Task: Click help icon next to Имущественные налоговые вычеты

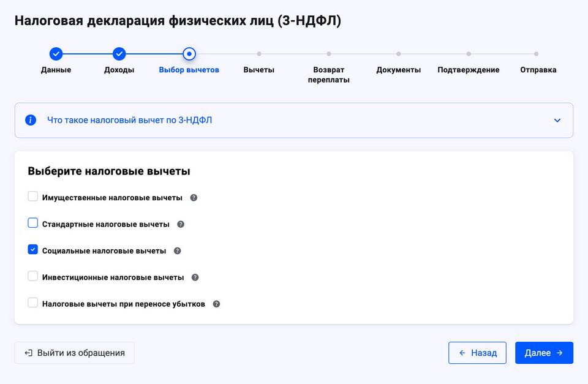Action: (x=194, y=198)
